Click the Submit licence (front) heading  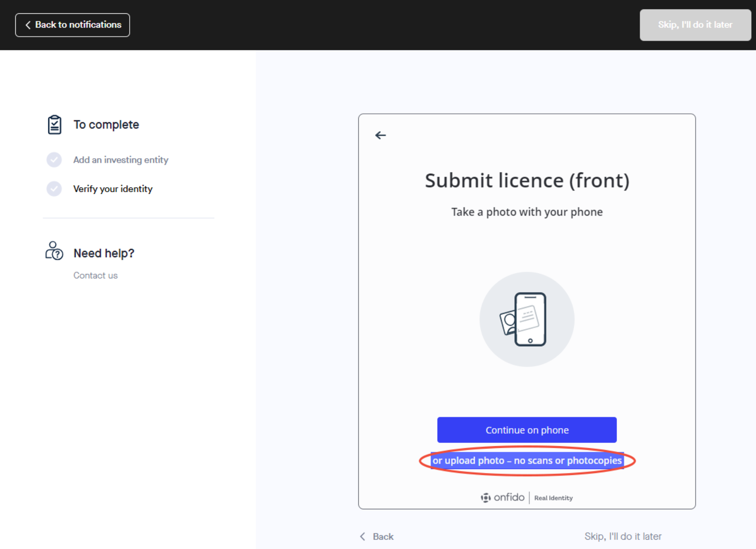tap(527, 180)
